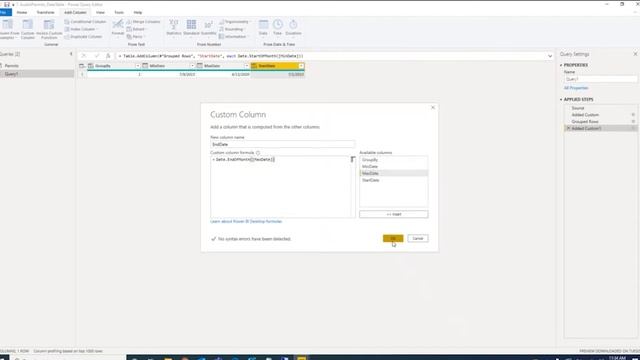Viewport: 640px width, 360px height.
Task: Click the Save icon in the title bar
Action: (7, 4)
